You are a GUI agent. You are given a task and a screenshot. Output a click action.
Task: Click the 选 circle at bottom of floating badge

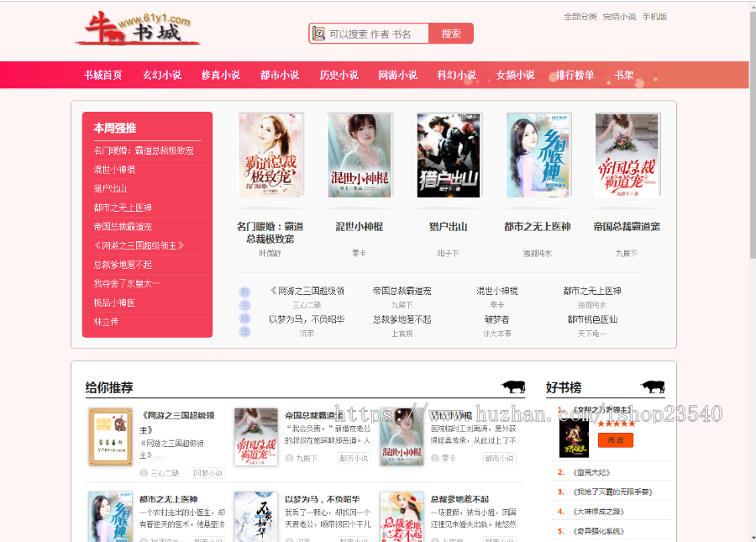coord(244,331)
